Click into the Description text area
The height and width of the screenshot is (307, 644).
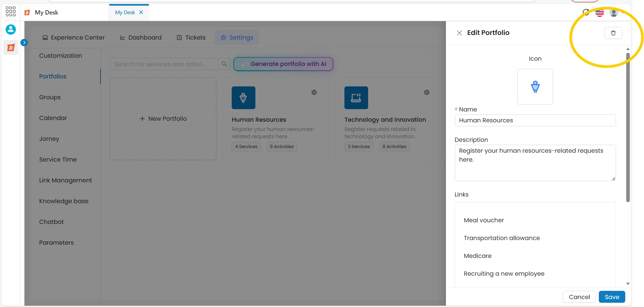535,163
